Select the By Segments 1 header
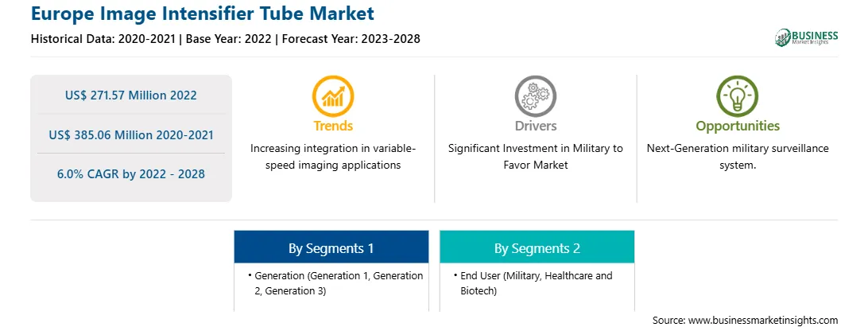 (x=331, y=247)
